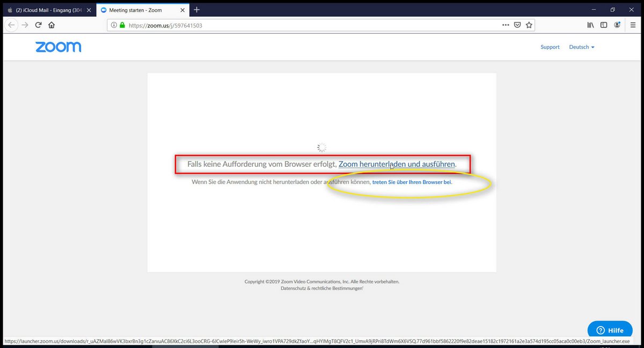Image resolution: width=644 pixels, height=348 pixels.
Task: Restore down the Firefox window
Action: [612, 10]
